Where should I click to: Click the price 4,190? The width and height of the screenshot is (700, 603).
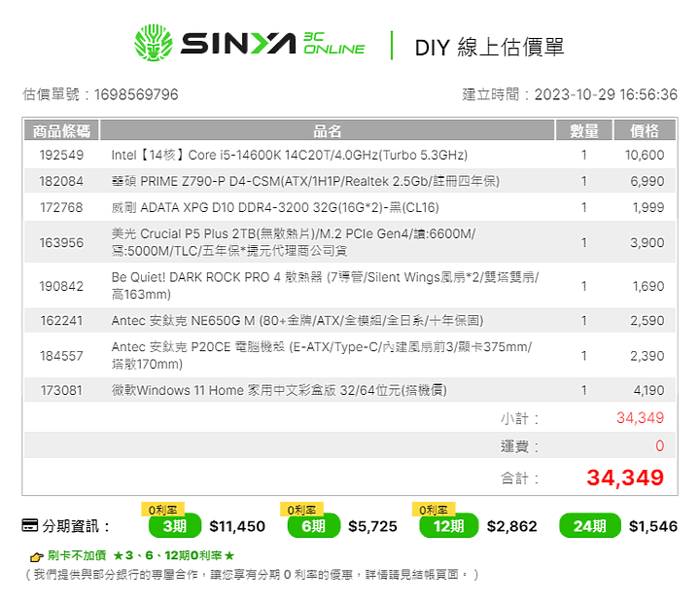pyautogui.click(x=648, y=390)
